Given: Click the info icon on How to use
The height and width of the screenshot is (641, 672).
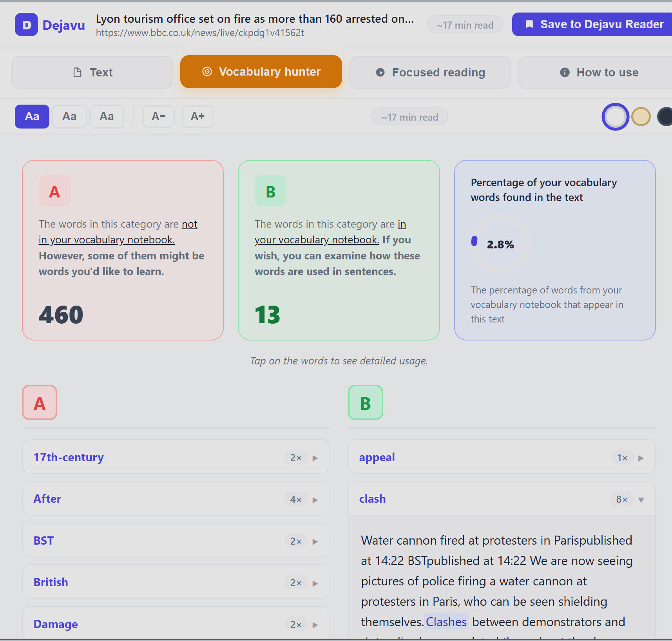Looking at the screenshot, I should pos(565,72).
